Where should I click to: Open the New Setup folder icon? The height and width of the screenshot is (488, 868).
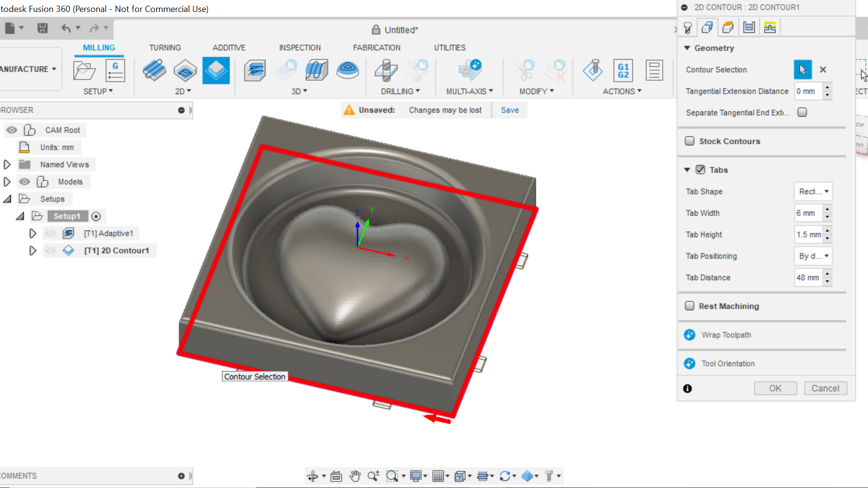84,71
